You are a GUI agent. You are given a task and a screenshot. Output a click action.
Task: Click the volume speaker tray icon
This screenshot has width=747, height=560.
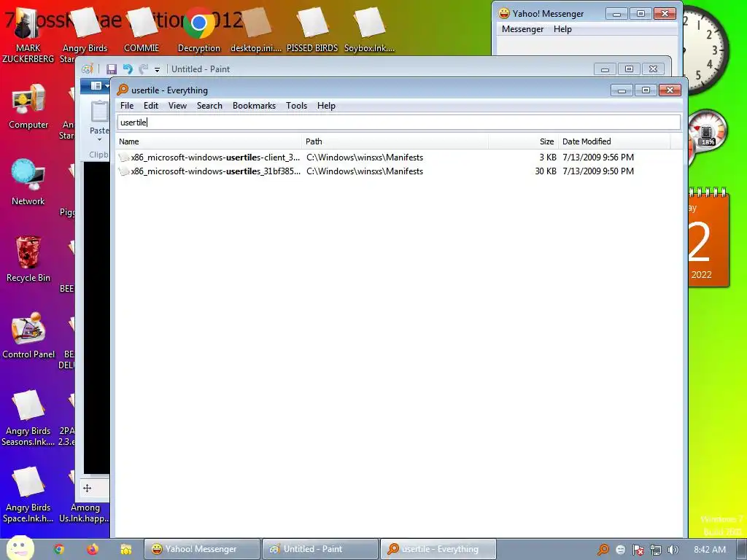(x=673, y=550)
